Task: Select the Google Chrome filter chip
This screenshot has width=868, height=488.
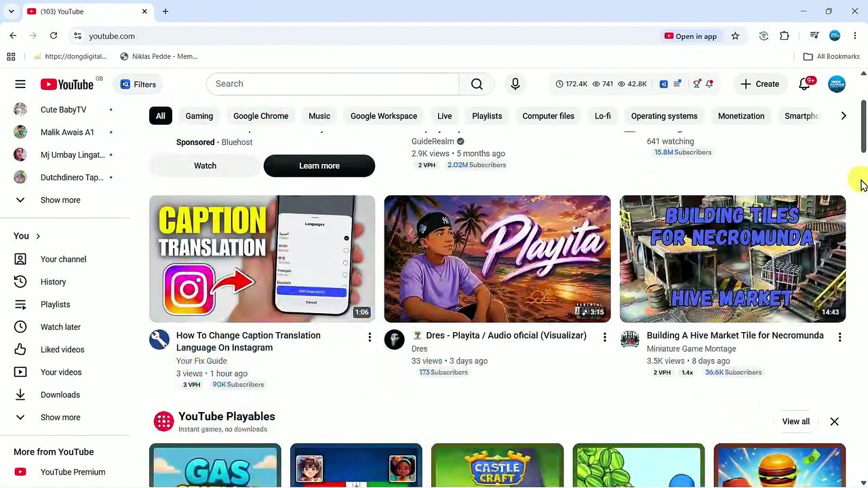Action: pyautogui.click(x=261, y=116)
